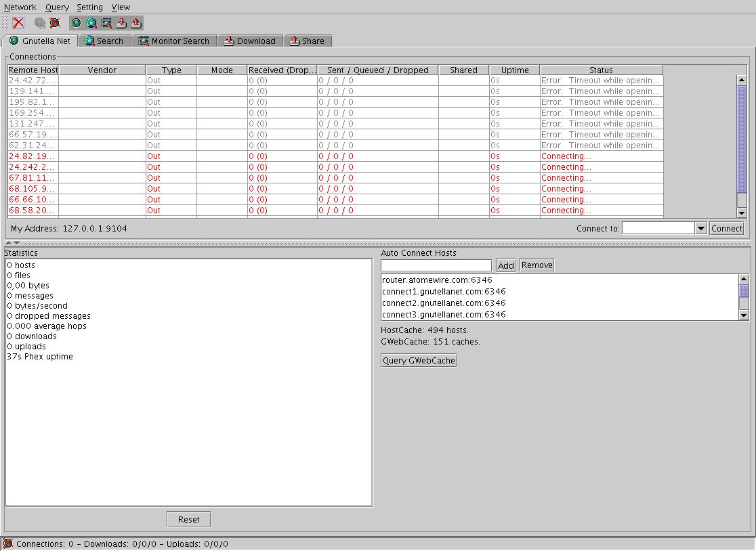Open the Network menu
Viewport: 756px width, 551px height.
tap(20, 7)
